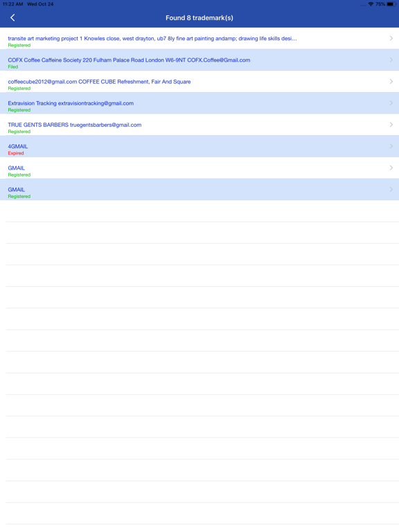399x532 pixels.
Task: Tap the Wi-Fi status icon
Action: click(371, 4)
